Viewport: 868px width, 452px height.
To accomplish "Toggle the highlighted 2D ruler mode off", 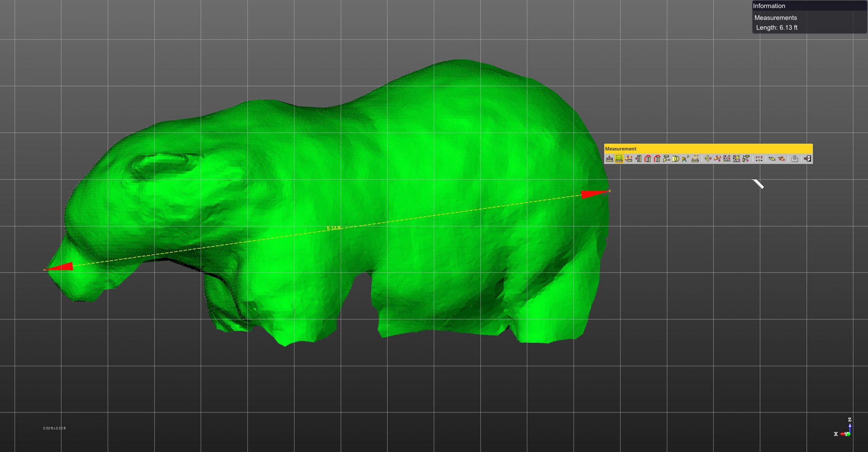I will (x=619, y=159).
